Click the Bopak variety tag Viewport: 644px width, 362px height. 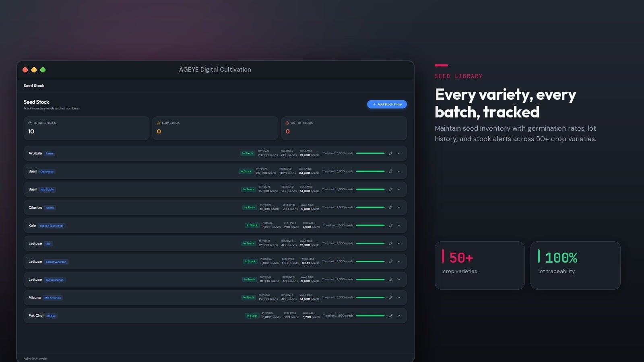(52, 316)
